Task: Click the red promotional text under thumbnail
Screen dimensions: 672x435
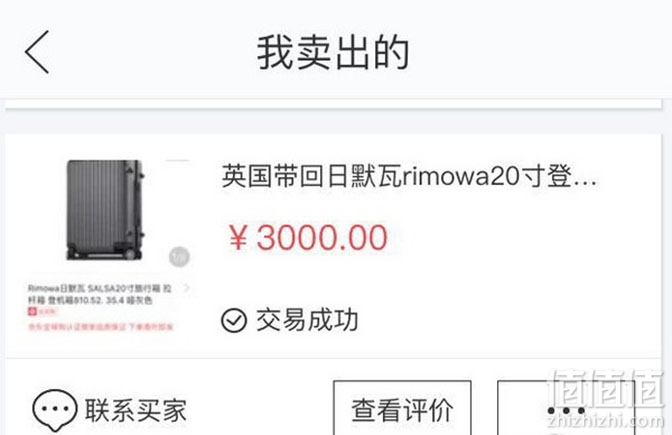Action: (x=101, y=327)
